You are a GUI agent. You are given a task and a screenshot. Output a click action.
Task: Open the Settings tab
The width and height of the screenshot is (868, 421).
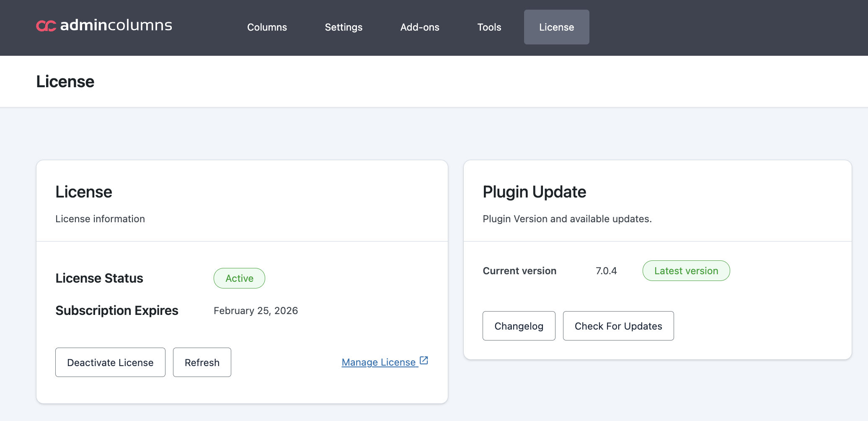344,27
